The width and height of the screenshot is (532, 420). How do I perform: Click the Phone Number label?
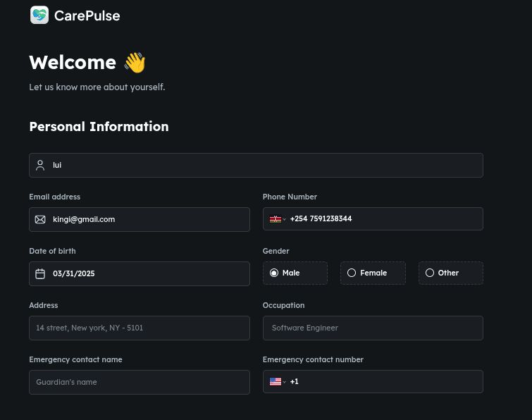coord(290,197)
